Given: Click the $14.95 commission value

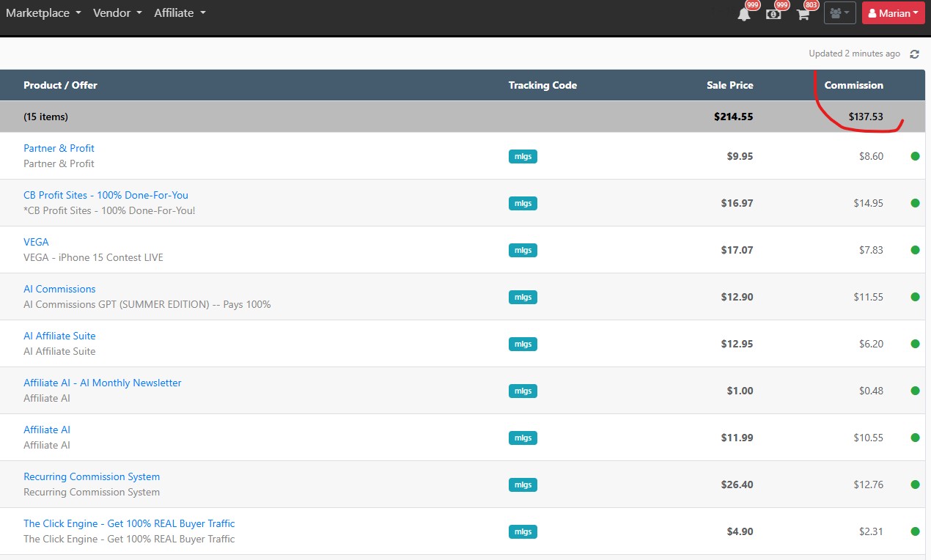Looking at the screenshot, I should click(x=868, y=203).
